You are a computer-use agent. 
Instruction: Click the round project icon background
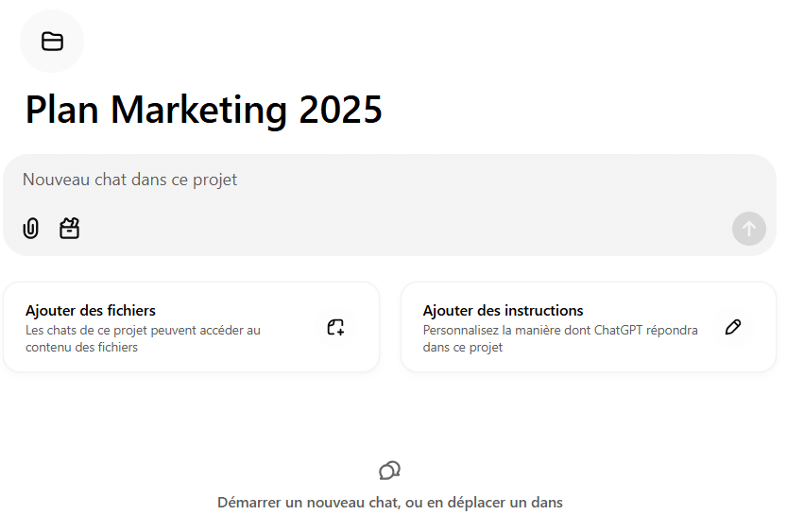52,42
